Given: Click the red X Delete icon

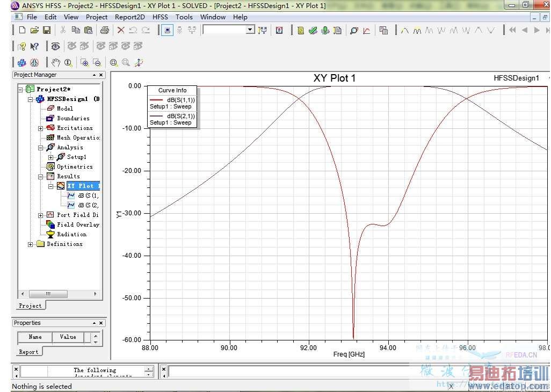Looking at the screenshot, I should pos(121,30).
